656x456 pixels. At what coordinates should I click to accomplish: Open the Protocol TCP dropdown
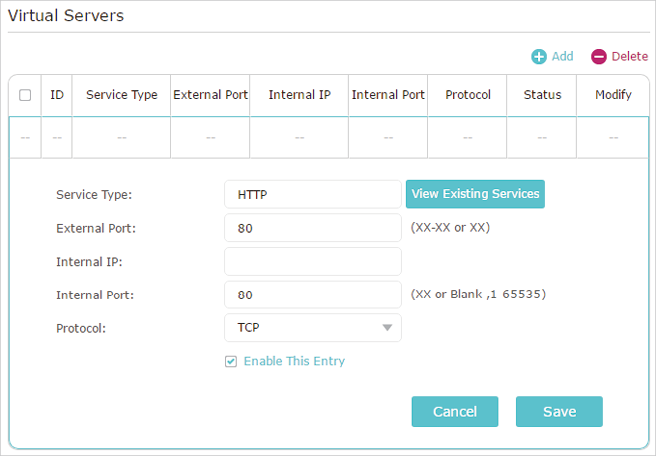click(x=313, y=328)
